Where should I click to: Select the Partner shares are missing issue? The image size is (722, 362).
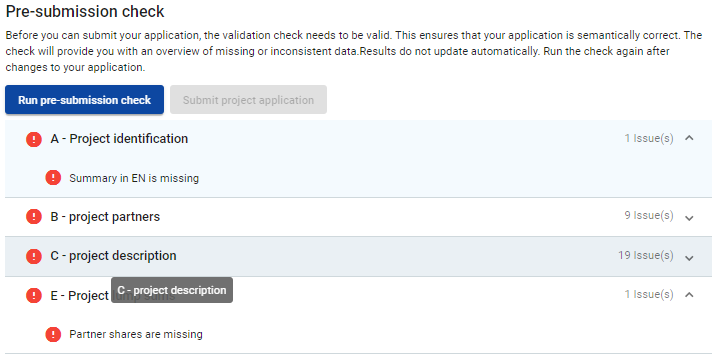pos(136,334)
